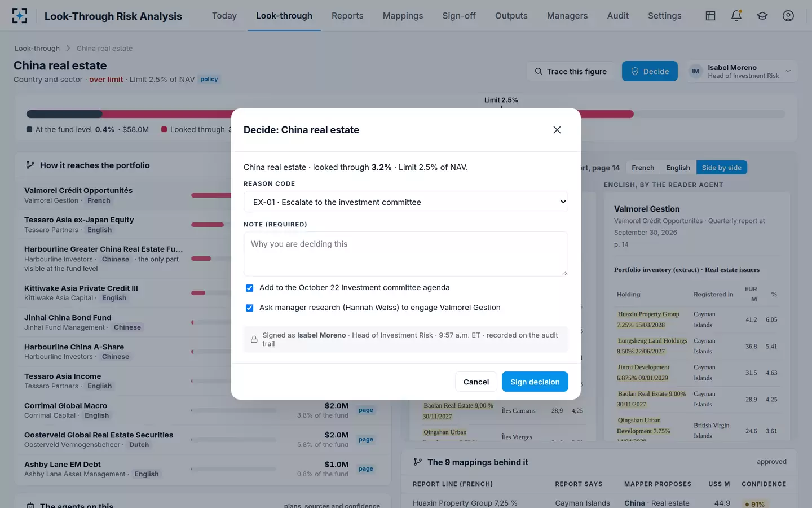Switch the report view to English
The width and height of the screenshot is (812, 508).
click(x=678, y=168)
